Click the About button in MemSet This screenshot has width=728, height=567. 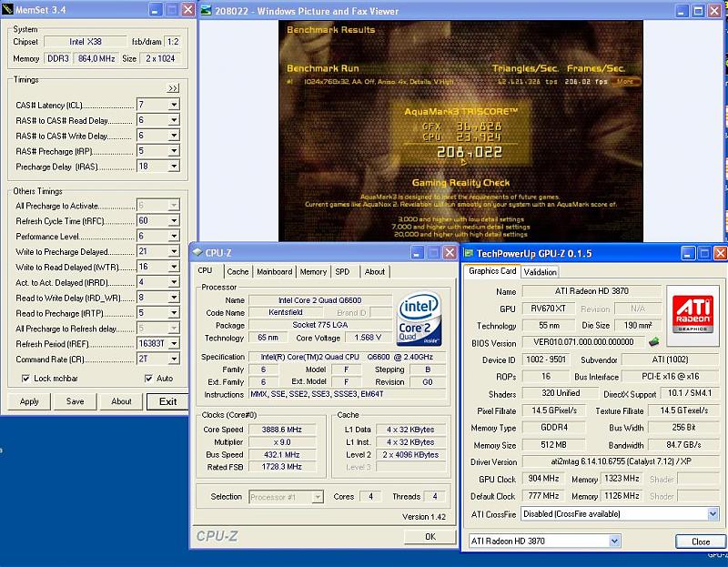pyautogui.click(x=121, y=401)
